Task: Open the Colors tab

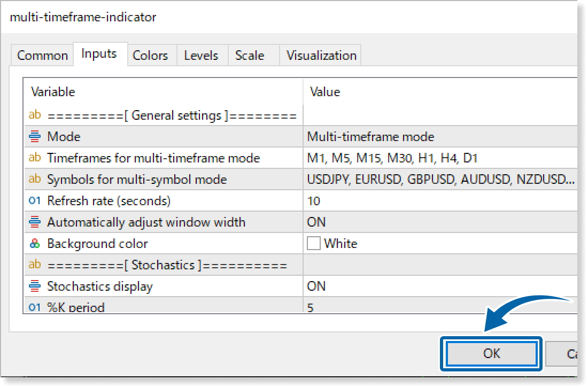Action: point(150,56)
